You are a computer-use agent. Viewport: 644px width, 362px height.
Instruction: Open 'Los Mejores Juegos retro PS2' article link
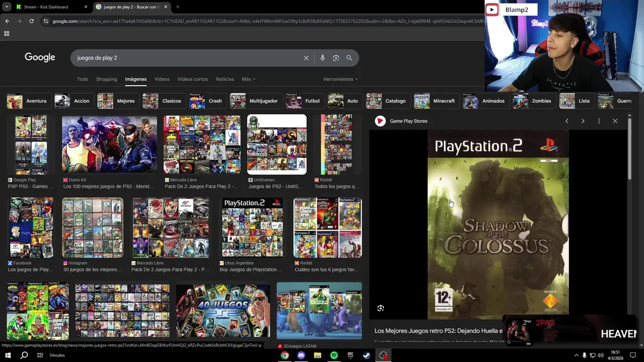438,331
